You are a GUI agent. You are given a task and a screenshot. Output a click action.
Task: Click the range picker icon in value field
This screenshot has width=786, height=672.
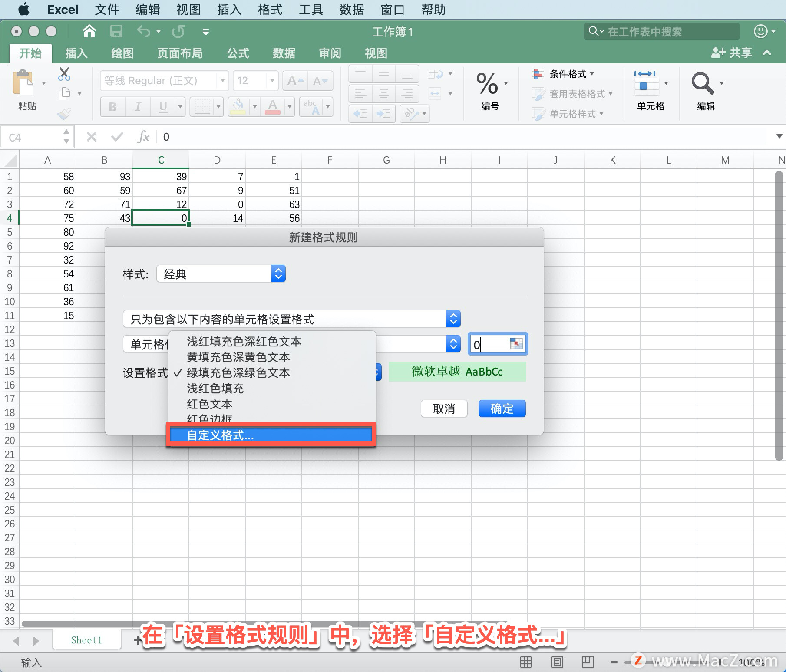pos(516,344)
